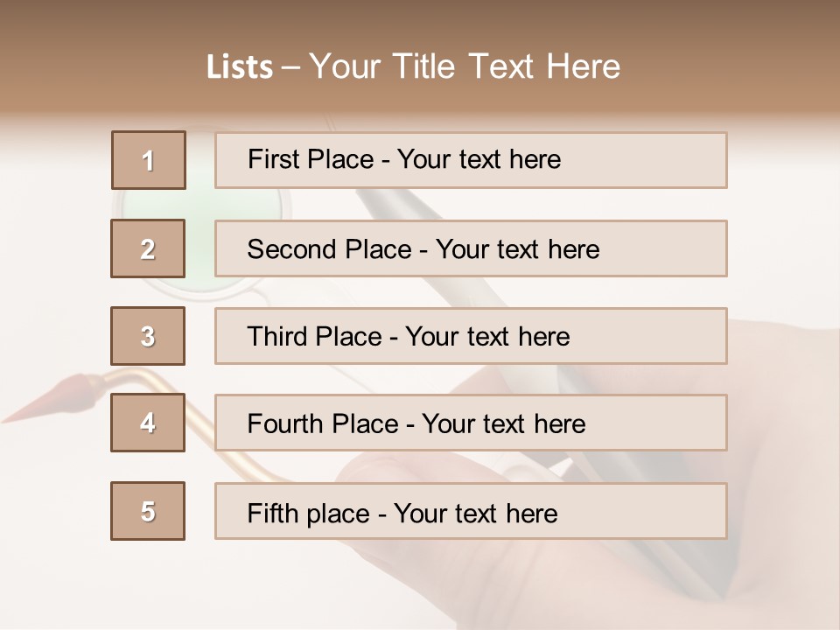
Task: Pick the number 3 box
Action: point(148,336)
